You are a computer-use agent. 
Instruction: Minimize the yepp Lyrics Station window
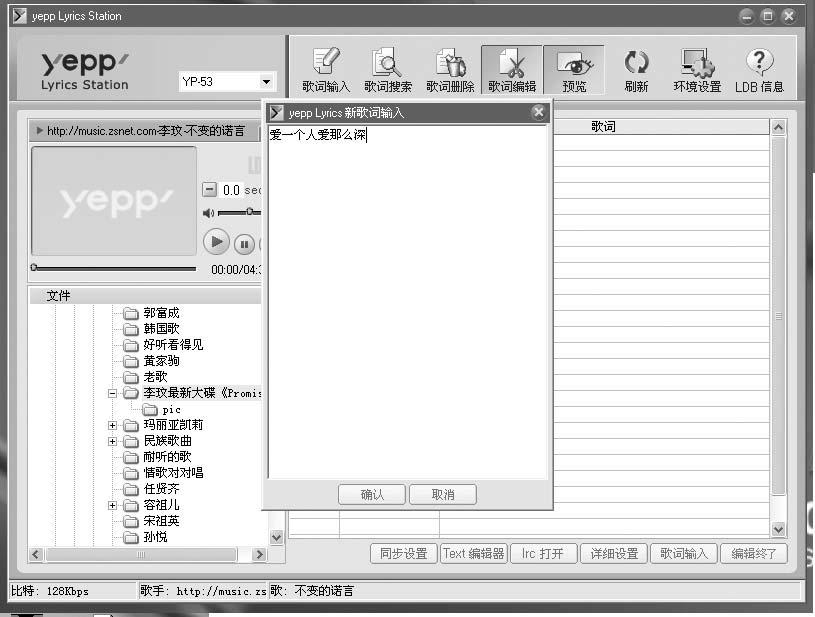click(746, 16)
